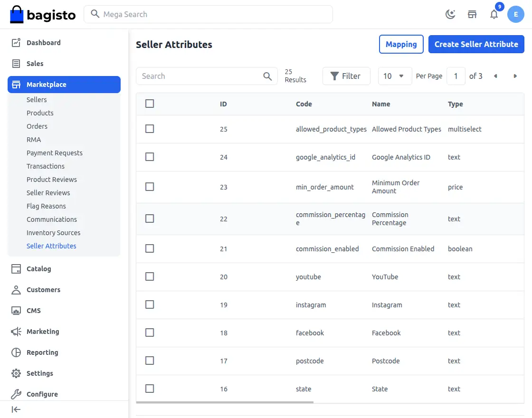Open the Configure wrench icon

[16, 394]
